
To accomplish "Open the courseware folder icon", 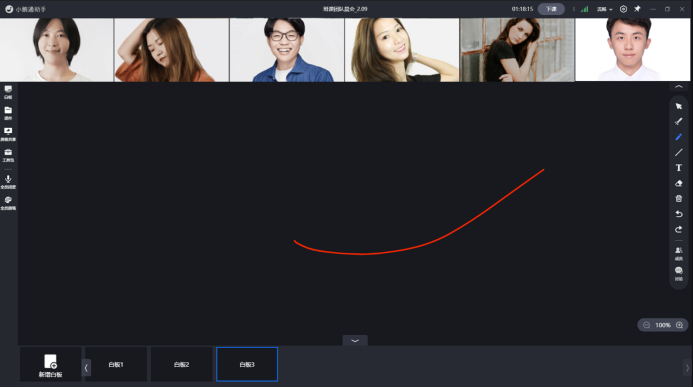I will (x=8, y=113).
